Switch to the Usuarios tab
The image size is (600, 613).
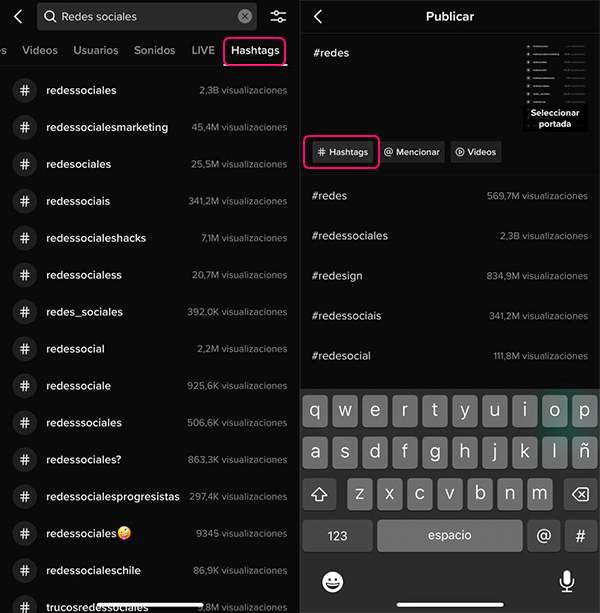pos(96,50)
